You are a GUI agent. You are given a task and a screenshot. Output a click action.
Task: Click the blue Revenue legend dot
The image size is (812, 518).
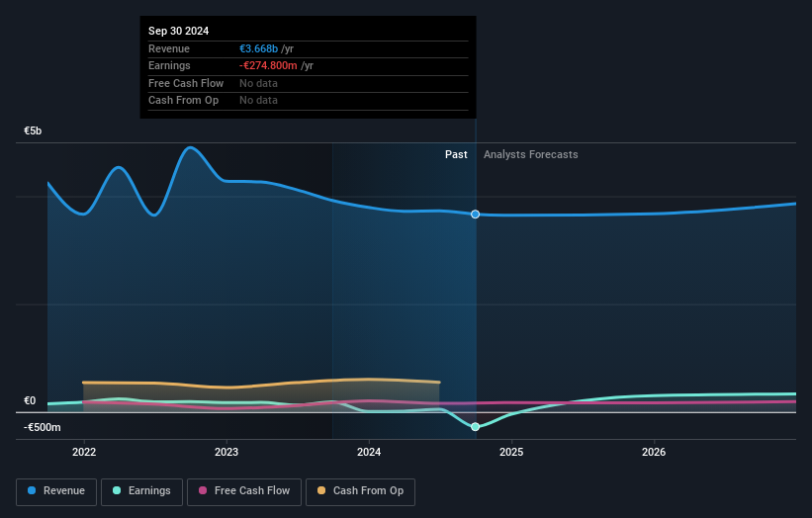(x=32, y=490)
